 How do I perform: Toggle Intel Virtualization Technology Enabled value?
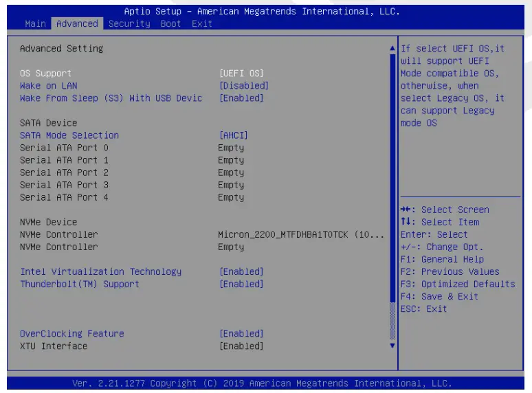(241, 271)
